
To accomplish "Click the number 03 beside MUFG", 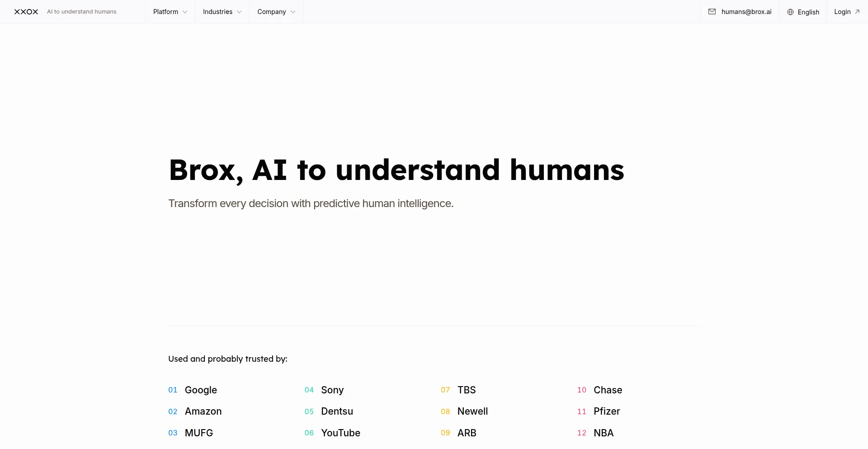I will pos(173,433).
